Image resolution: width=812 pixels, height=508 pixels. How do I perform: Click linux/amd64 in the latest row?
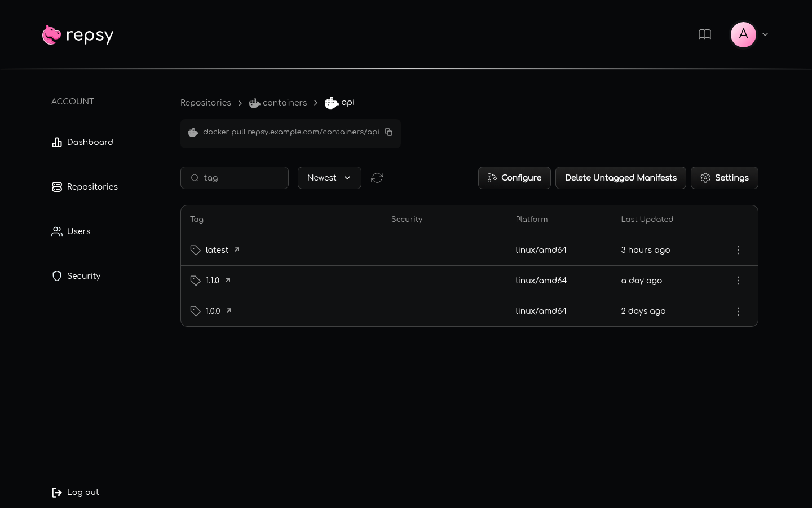(x=541, y=250)
